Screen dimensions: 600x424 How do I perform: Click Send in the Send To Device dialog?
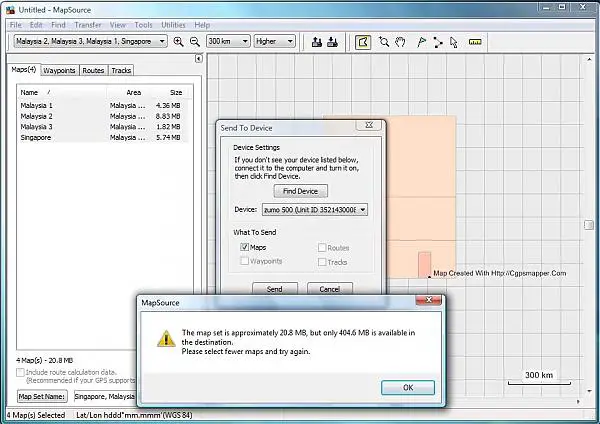pyautogui.click(x=275, y=289)
